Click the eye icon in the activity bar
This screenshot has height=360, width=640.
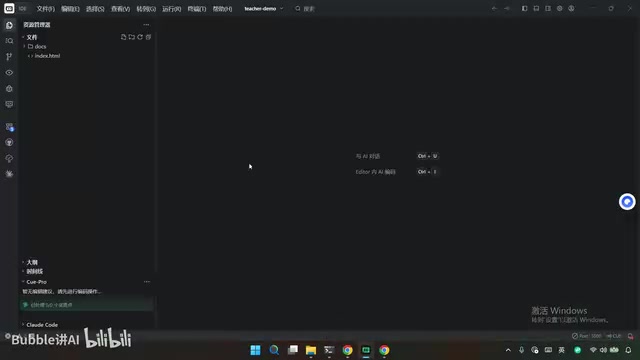click(x=9, y=73)
